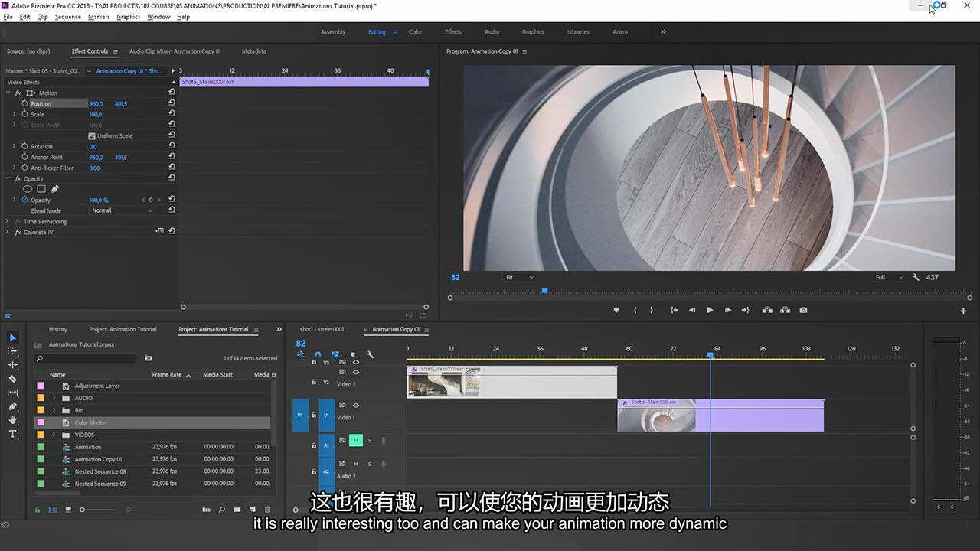Viewport: 980px width, 551px height.
Task: Expand Time Remapping effect
Action: tap(8, 221)
